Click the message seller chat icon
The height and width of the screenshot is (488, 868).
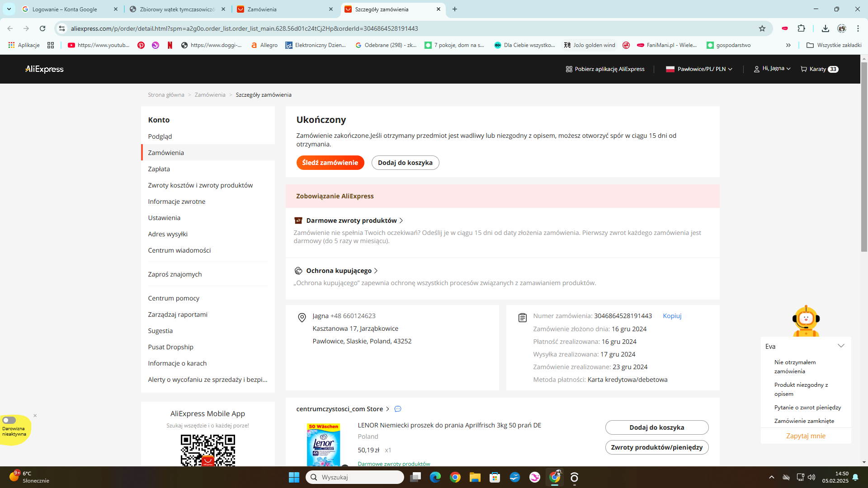tap(398, 409)
